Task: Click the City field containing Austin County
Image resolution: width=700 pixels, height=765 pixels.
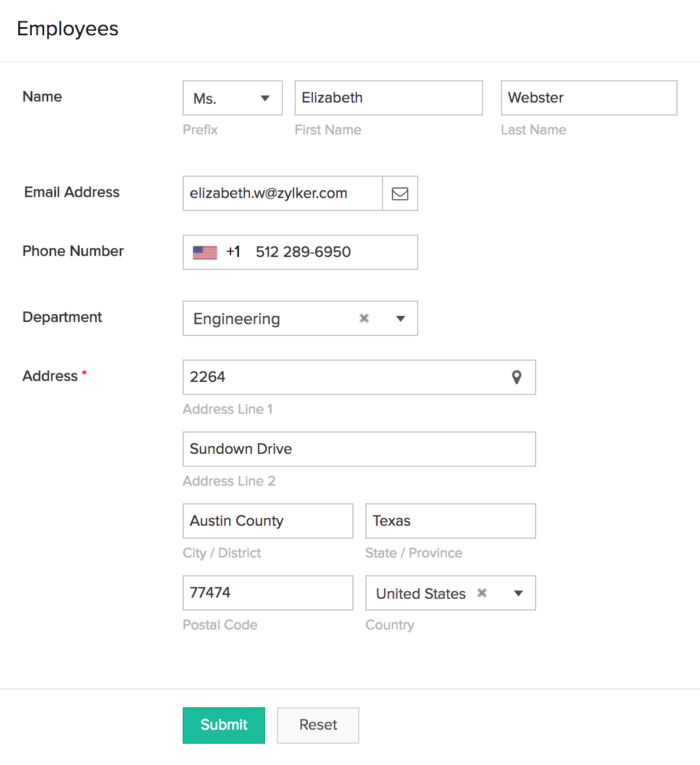Action: click(x=268, y=521)
